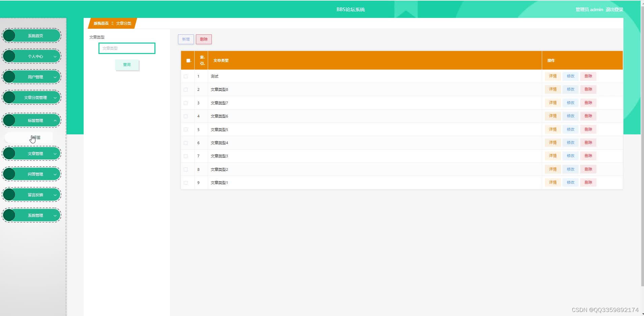Image resolution: width=644 pixels, height=316 pixels.
Task: Open the 系统首页 sidebar menu item
Action: click(x=32, y=36)
